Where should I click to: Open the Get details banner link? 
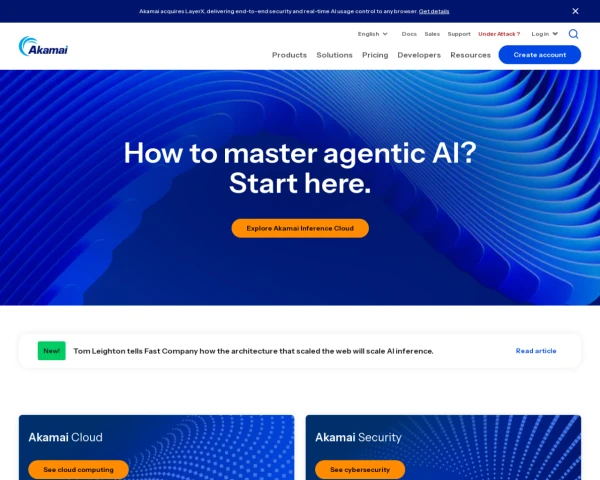coord(434,11)
